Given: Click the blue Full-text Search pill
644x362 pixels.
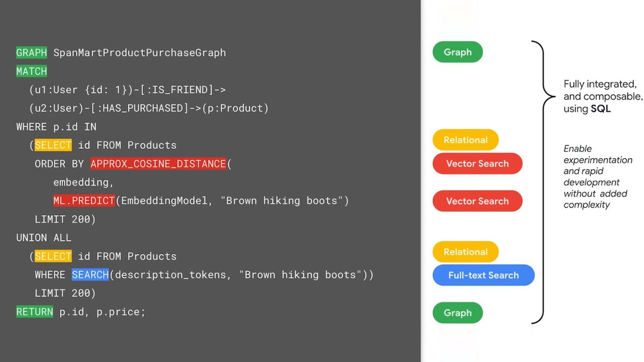Looking at the screenshot, I should (484, 275).
